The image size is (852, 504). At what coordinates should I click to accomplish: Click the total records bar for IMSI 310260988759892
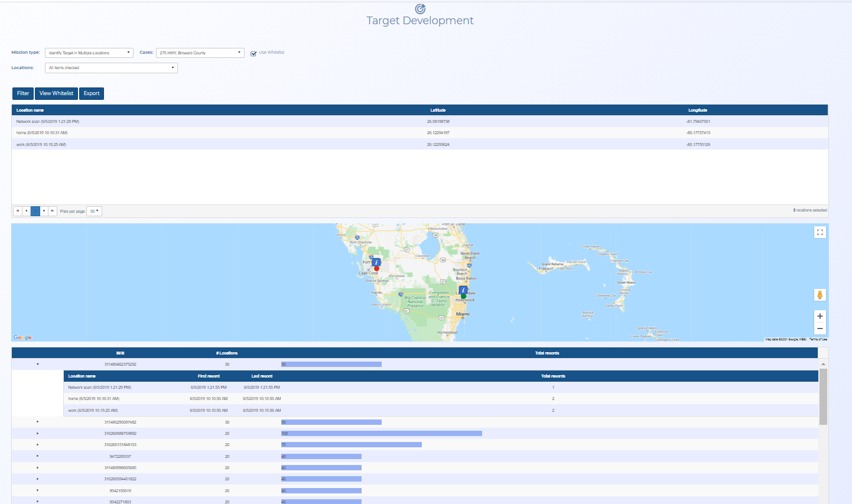(381, 433)
